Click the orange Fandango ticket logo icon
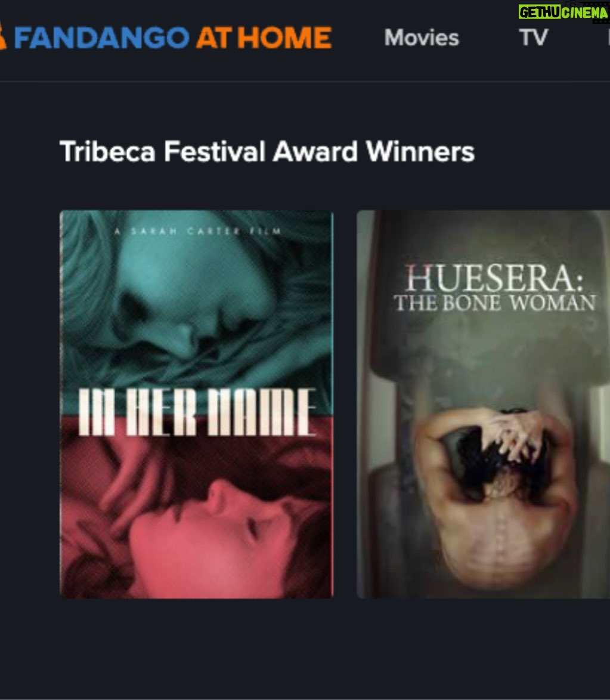 click(x=2, y=37)
